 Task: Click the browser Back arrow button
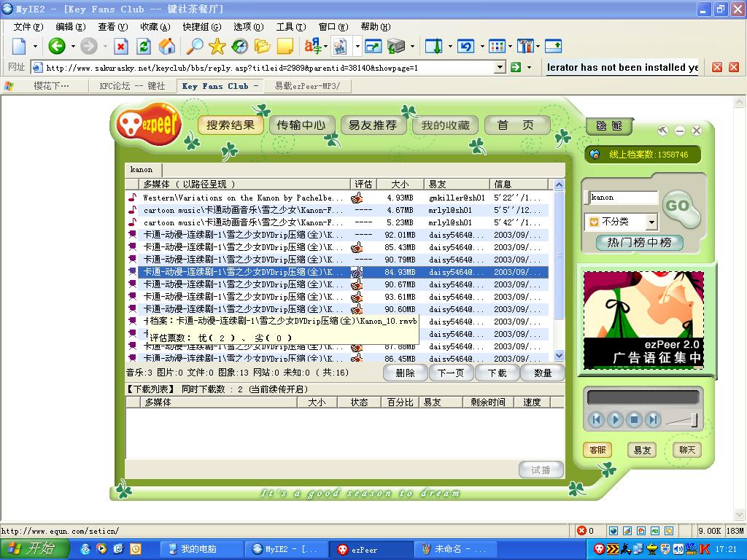(x=57, y=46)
